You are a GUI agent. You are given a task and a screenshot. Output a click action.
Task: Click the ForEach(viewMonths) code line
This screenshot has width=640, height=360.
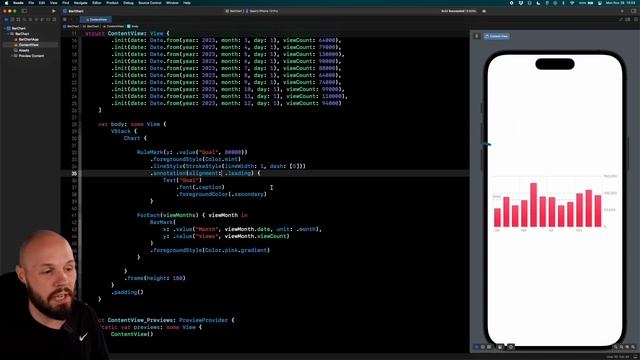192,215
